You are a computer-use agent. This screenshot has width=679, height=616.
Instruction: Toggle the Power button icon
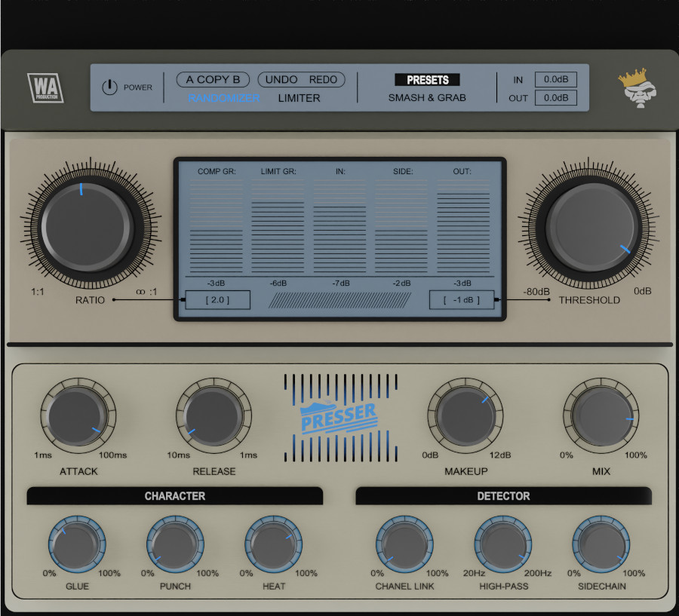click(109, 87)
